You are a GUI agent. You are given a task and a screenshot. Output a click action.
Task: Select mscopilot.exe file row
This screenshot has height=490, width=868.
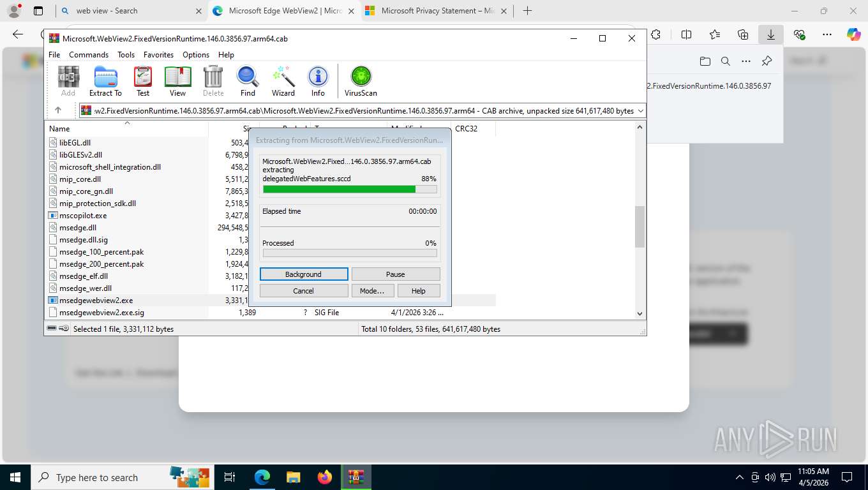[x=83, y=216]
